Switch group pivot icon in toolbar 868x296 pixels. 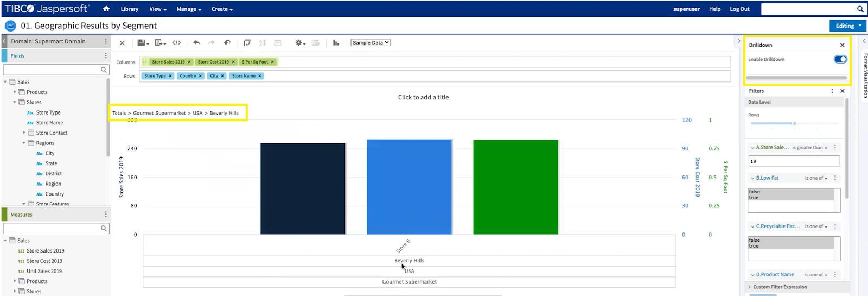point(247,42)
